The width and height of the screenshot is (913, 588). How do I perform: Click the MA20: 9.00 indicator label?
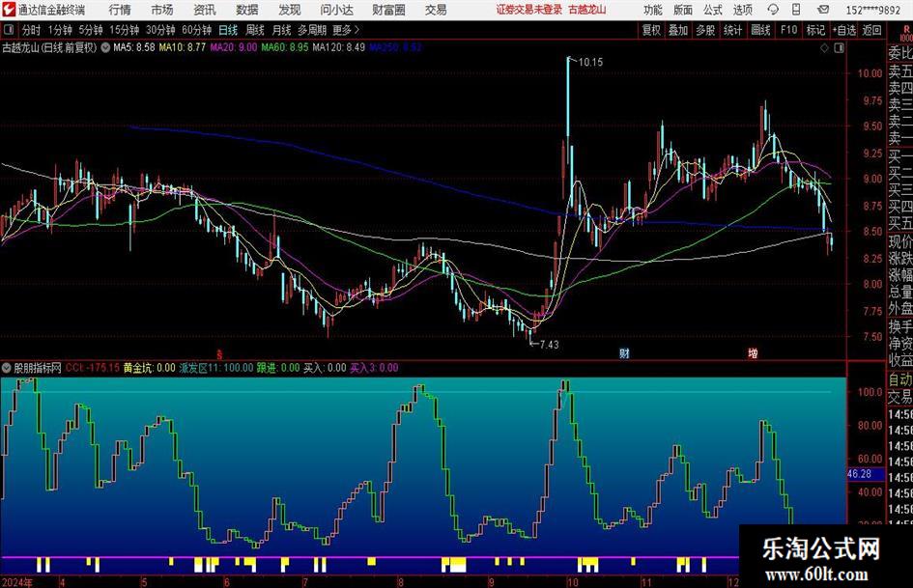coord(234,47)
